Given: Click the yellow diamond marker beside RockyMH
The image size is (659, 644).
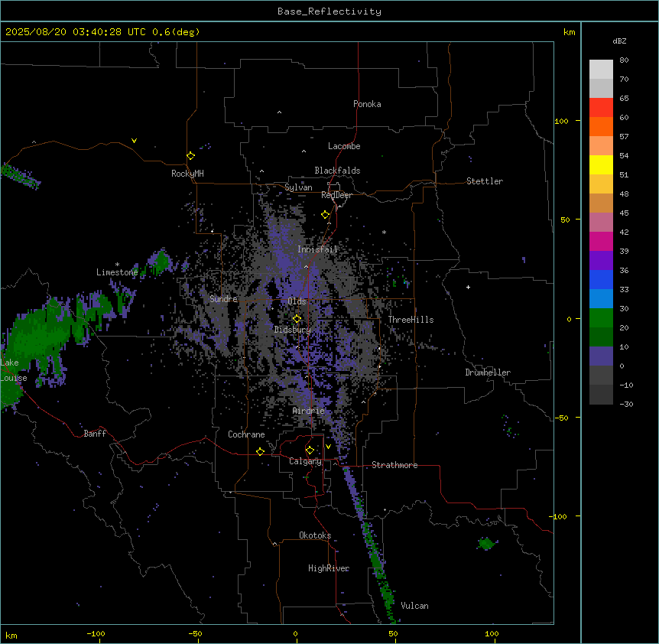Looking at the screenshot, I should point(191,156).
